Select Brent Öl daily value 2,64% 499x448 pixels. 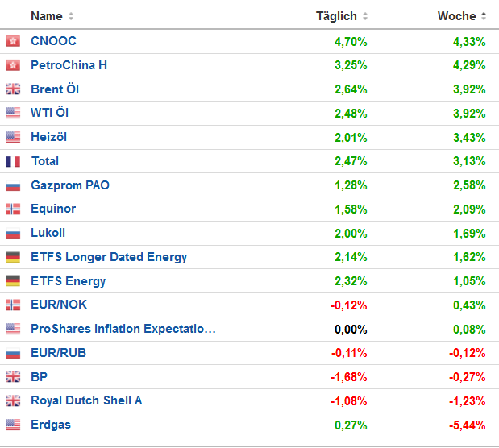351,89
